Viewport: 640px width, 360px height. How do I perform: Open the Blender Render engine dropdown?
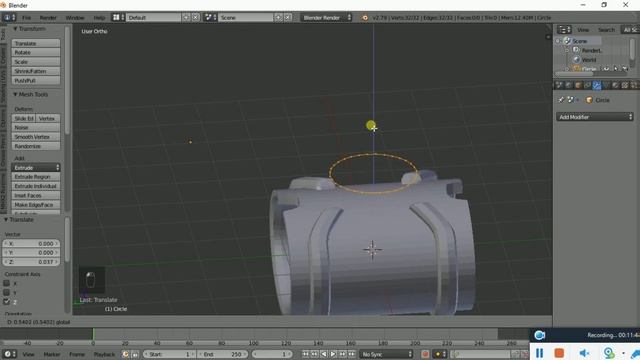327,18
